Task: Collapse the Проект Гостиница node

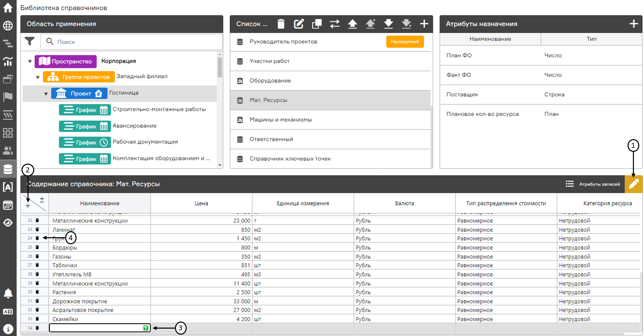Action: pyautogui.click(x=46, y=94)
